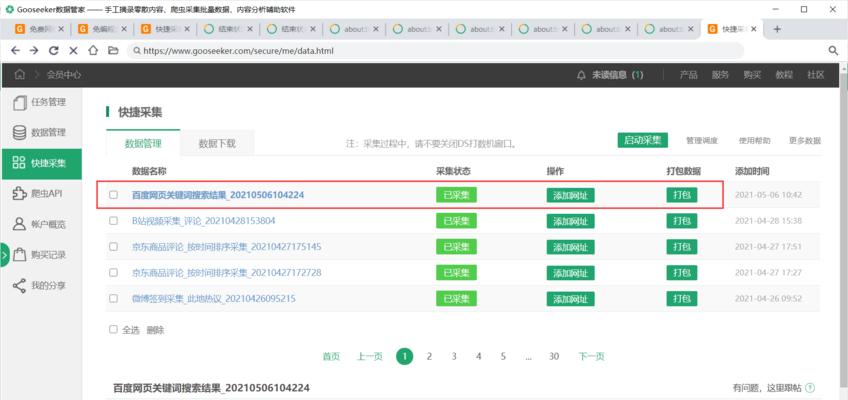The width and height of the screenshot is (848, 400).
Task: Go to 下一页 in pagination
Action: [x=591, y=356]
